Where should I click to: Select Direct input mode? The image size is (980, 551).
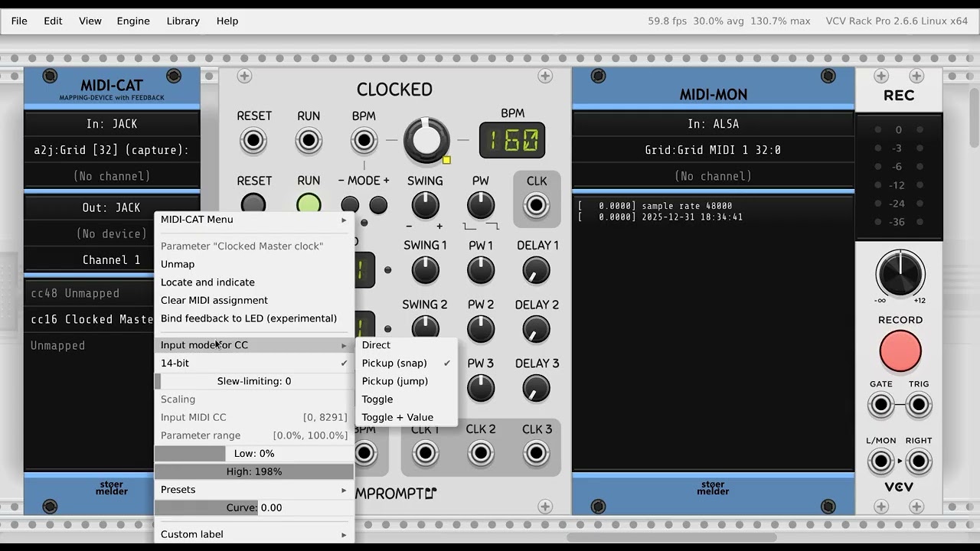click(407, 345)
